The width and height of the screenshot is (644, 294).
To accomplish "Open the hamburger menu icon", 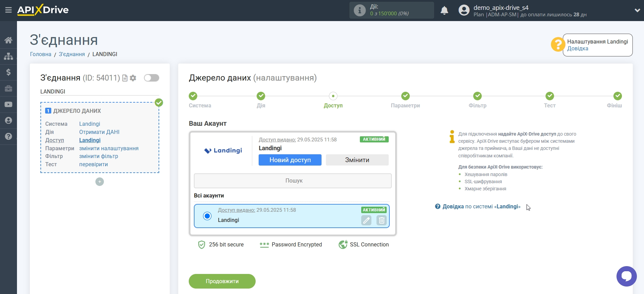I will tap(8, 10).
